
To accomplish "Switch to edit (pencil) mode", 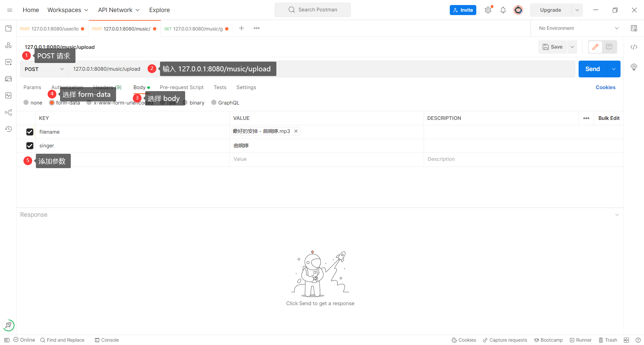I will (595, 47).
